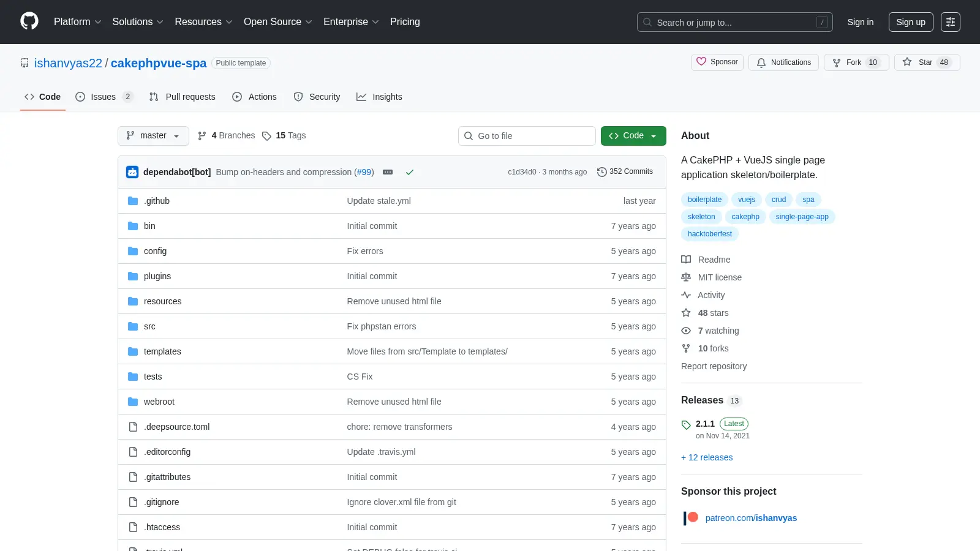Click the file icon next to .editorconfig

click(133, 452)
